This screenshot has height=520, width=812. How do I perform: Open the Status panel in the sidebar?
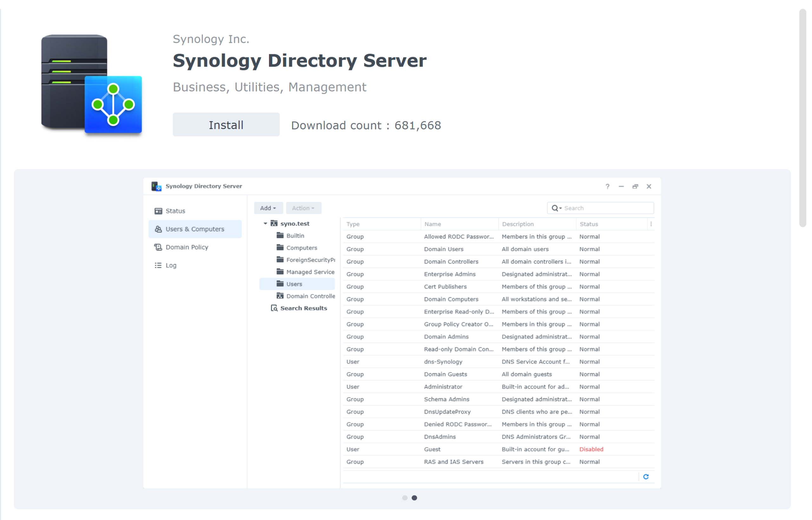(x=175, y=210)
